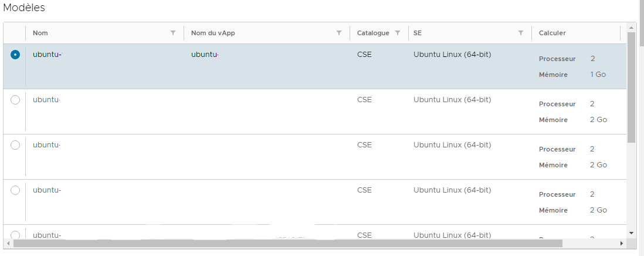Image resolution: width=644 pixels, height=256 pixels.
Task: Open filter for Nom column
Action: click(173, 33)
